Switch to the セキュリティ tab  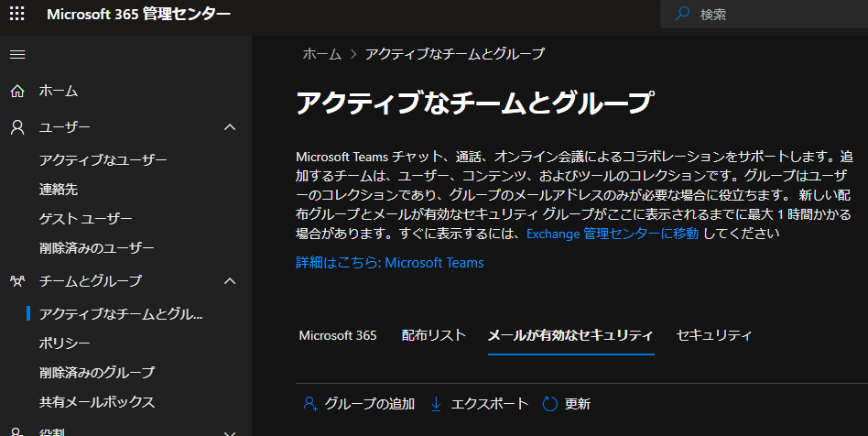pos(713,336)
